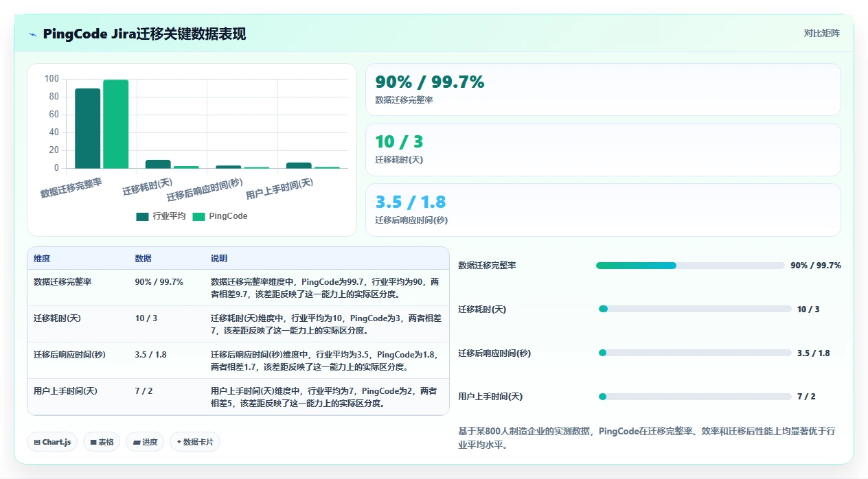Select the 90% / 99.7% data card
This screenshot has height=479, width=868.
click(603, 89)
